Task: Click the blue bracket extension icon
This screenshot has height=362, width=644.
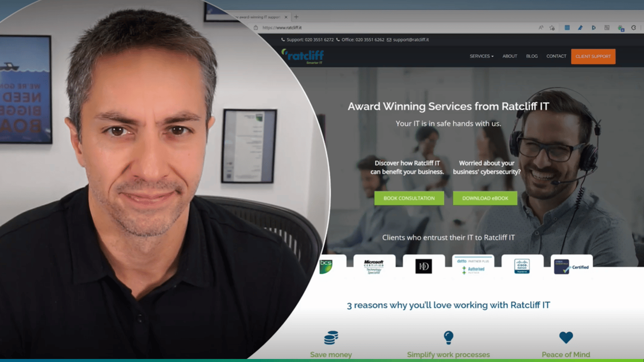Action: coord(593,27)
